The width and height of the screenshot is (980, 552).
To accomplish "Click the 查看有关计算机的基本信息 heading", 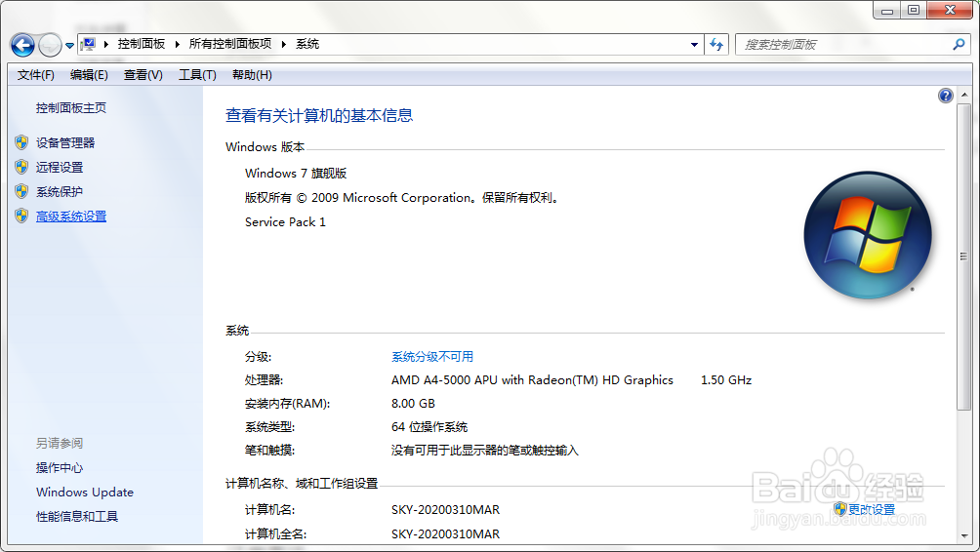I will tap(319, 115).
